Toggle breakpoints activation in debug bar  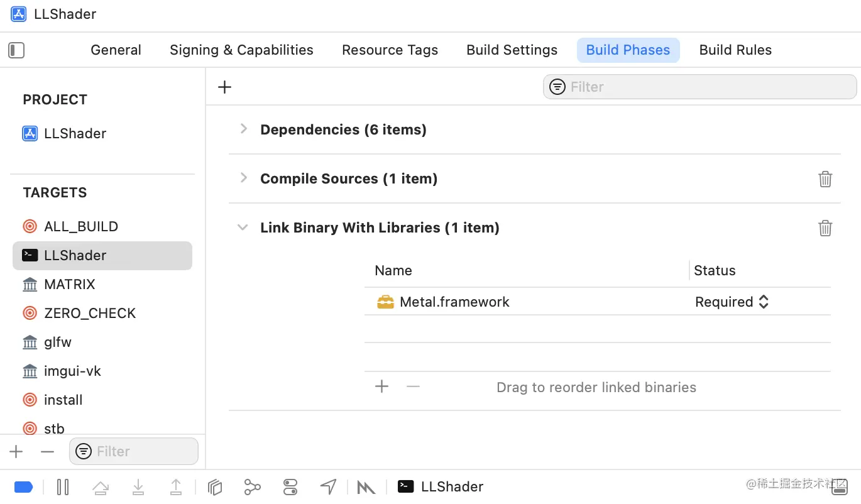[x=23, y=486]
